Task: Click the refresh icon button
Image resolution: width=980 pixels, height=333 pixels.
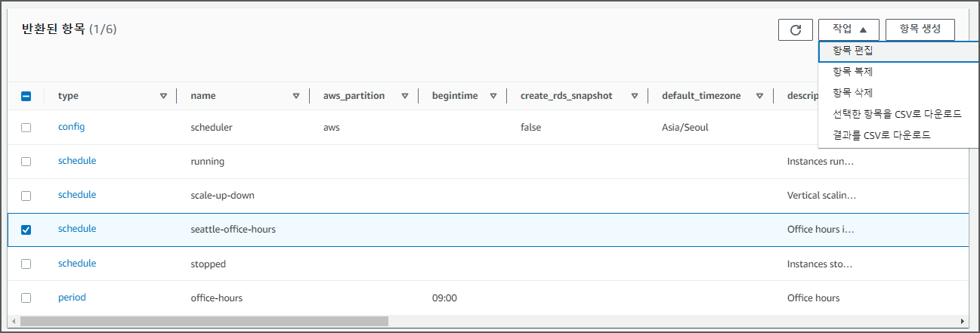Action: (x=795, y=29)
